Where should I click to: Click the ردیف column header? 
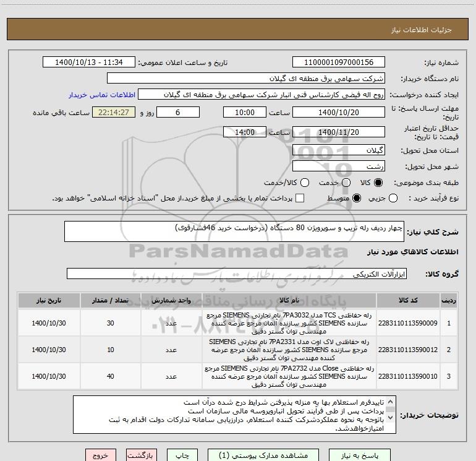tap(449, 300)
